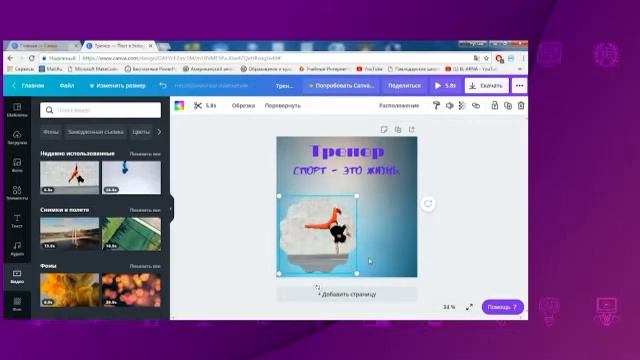
Task: Click the Download button
Action: coord(487,86)
